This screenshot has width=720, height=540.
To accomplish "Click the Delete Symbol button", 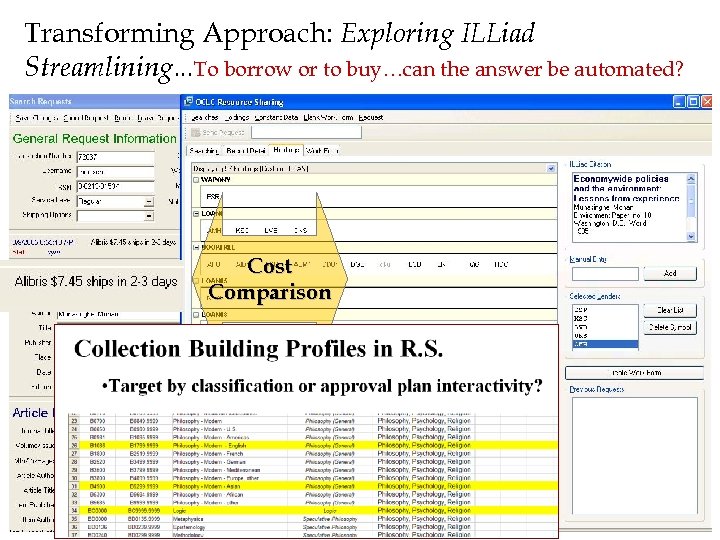I will 670,327.
